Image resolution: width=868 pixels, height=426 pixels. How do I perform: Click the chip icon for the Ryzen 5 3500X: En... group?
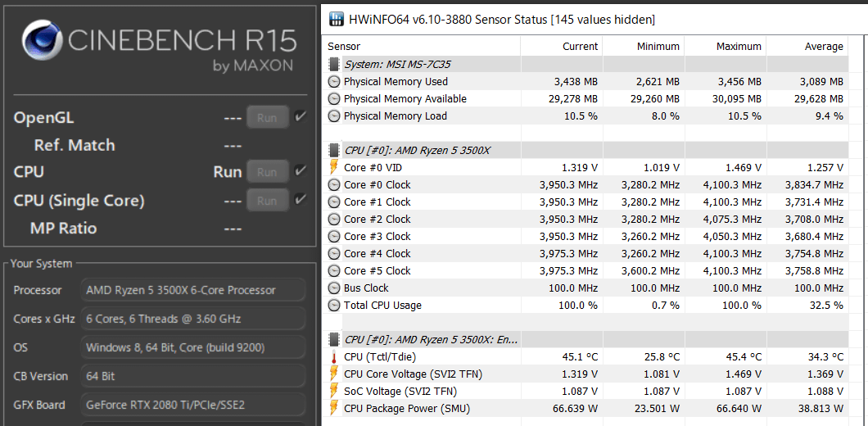[x=334, y=339]
